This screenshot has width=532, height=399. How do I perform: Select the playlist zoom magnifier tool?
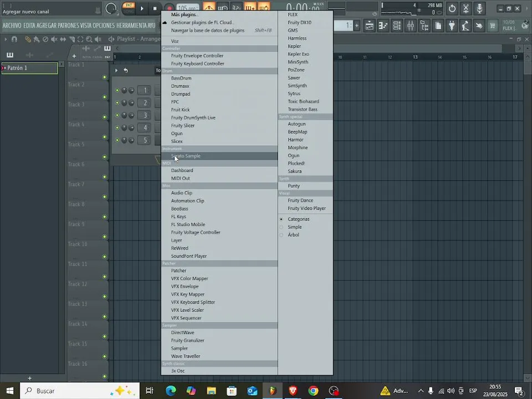click(x=89, y=39)
